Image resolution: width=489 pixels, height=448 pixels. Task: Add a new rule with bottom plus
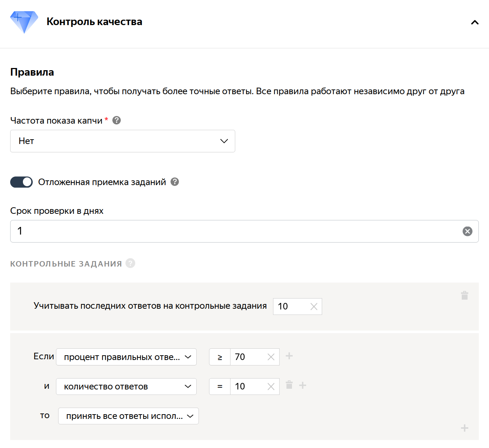point(464,428)
